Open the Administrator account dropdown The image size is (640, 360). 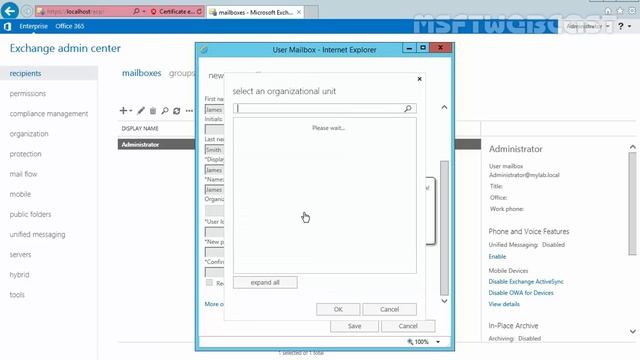click(588, 26)
